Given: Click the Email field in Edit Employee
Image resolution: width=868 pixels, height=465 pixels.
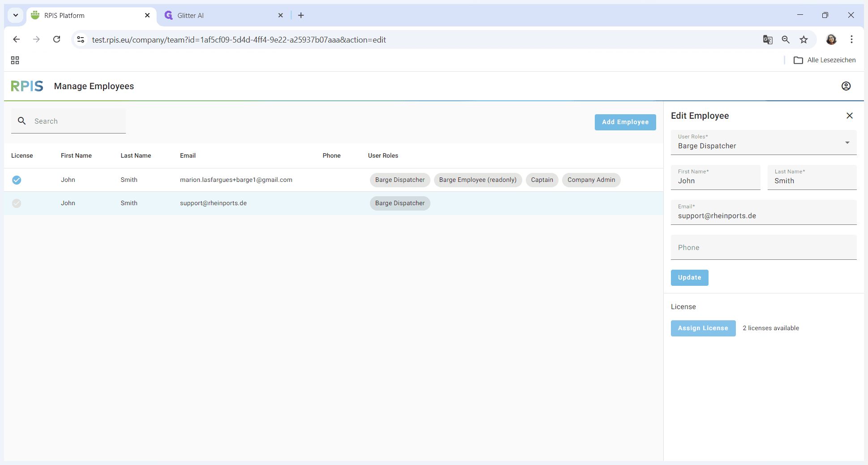Looking at the screenshot, I should pyautogui.click(x=764, y=212).
